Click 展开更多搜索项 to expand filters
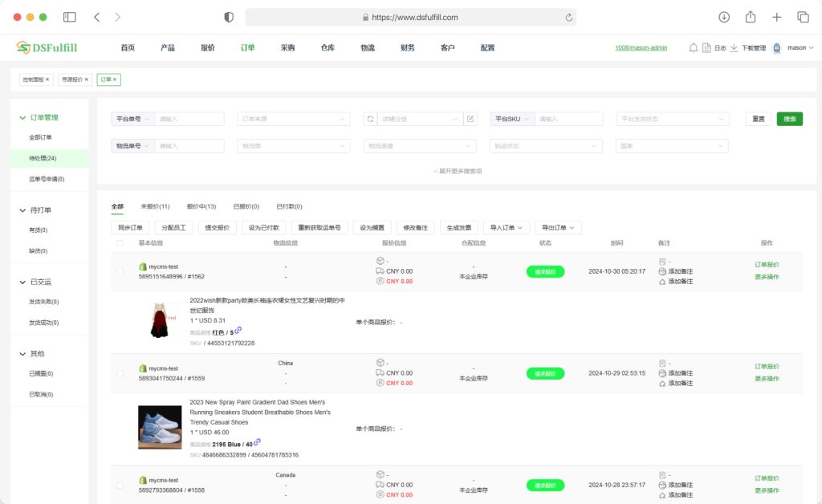The width and height of the screenshot is (822, 504). pos(457,171)
